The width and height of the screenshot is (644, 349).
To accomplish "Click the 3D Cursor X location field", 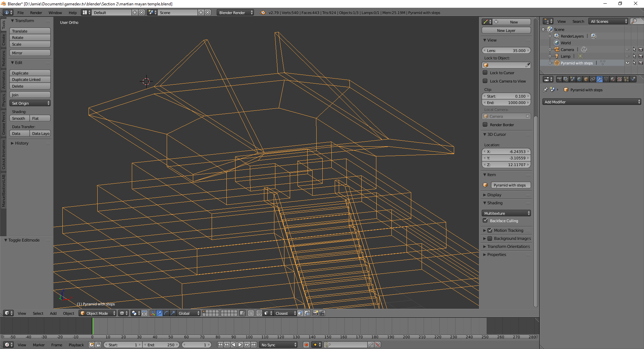I will pyautogui.click(x=506, y=151).
